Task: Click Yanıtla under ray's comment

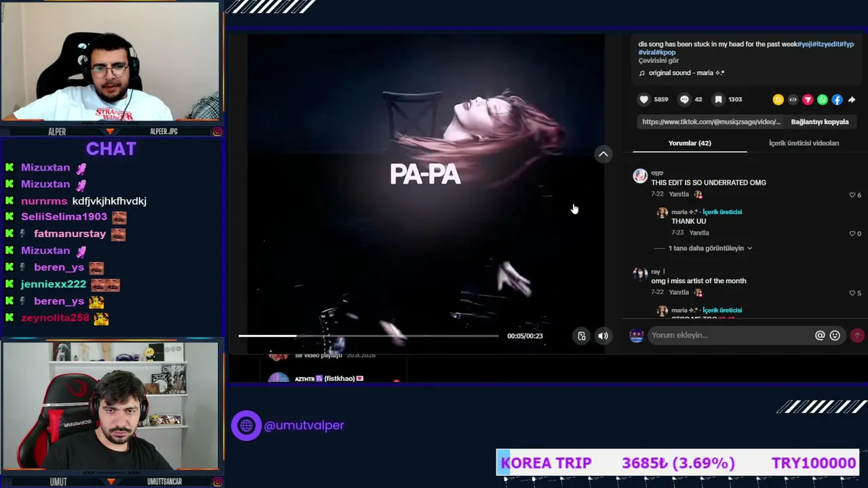Action: [679, 293]
